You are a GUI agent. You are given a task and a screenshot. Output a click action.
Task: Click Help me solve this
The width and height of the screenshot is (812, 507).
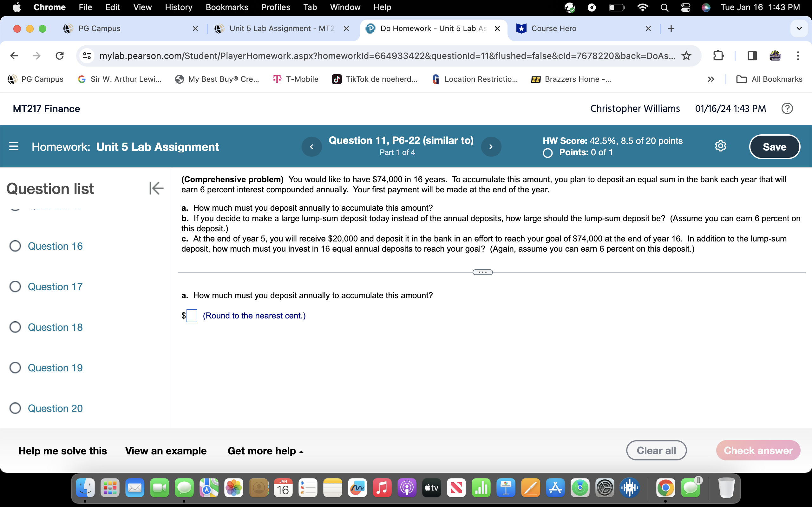[x=62, y=451]
